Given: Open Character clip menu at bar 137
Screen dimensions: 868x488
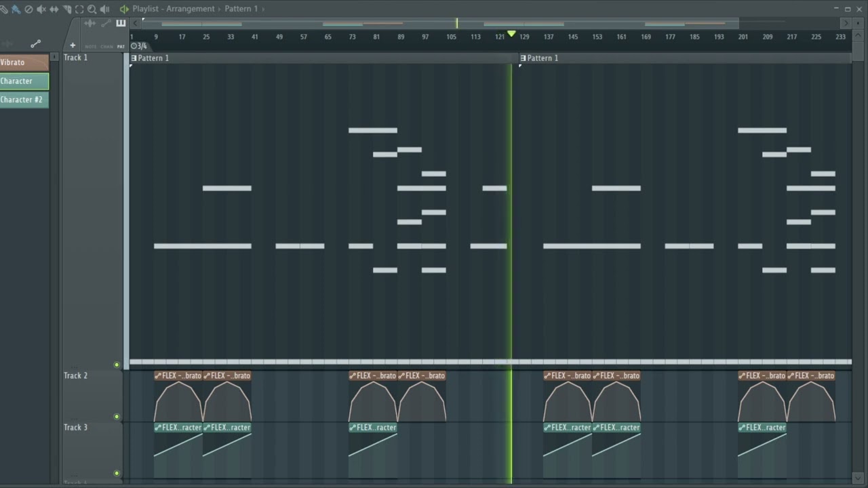Looking at the screenshot, I should click(547, 428).
